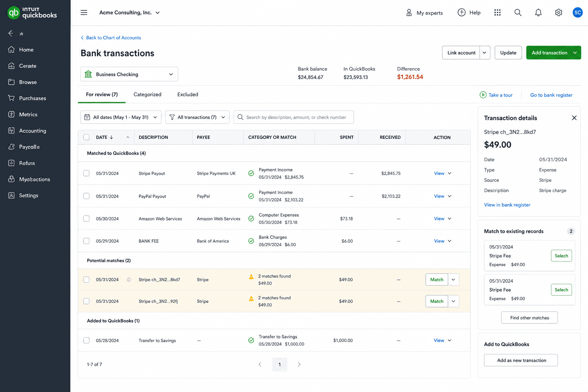
Task: Click Add as new transaction button
Action: point(521,360)
